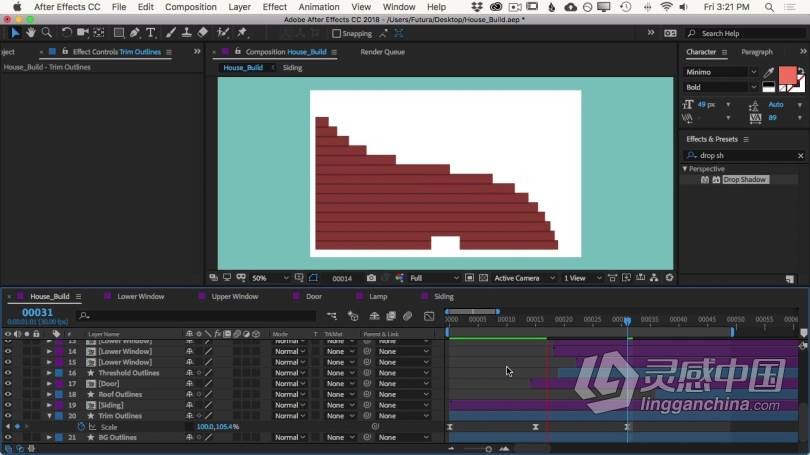810x455 pixels.
Task: Open the Active Camera view dropdown
Action: click(520, 278)
